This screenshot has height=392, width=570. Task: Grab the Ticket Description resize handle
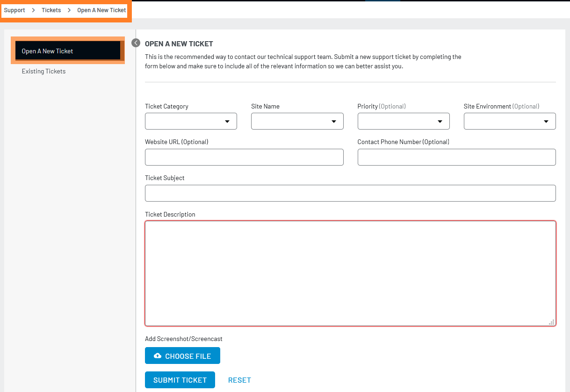tap(552, 322)
